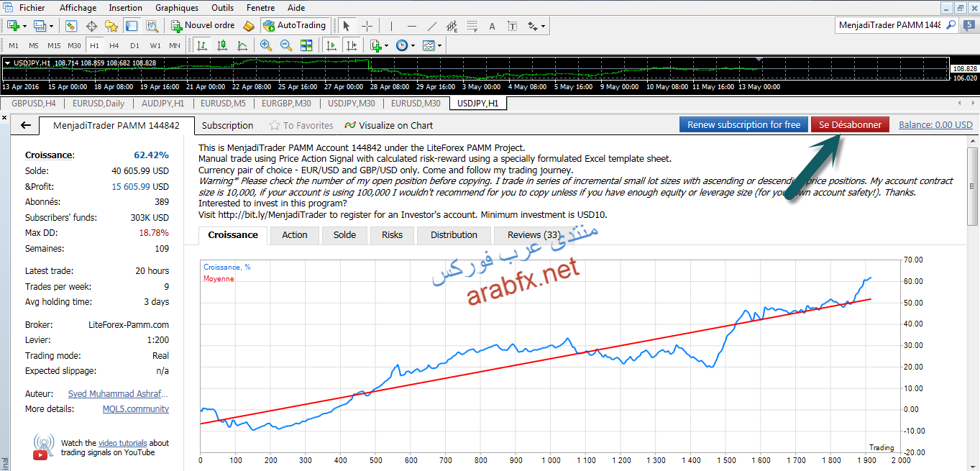Open the Fichier menu

pos(32,8)
